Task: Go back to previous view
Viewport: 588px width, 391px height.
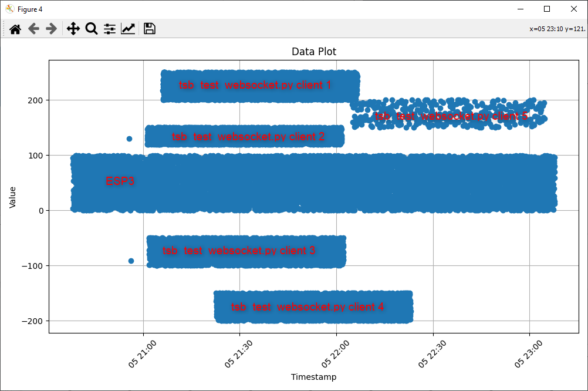Action: (x=33, y=29)
